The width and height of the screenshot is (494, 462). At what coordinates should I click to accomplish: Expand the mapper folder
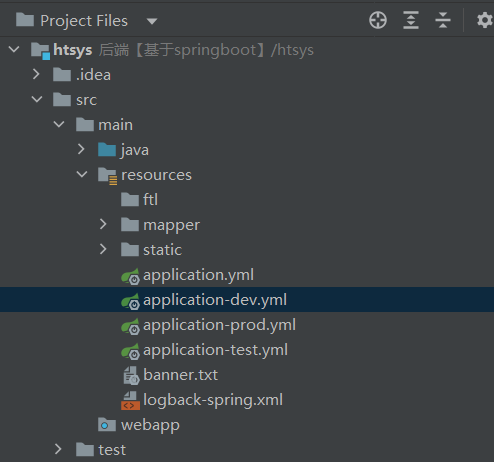(x=103, y=224)
